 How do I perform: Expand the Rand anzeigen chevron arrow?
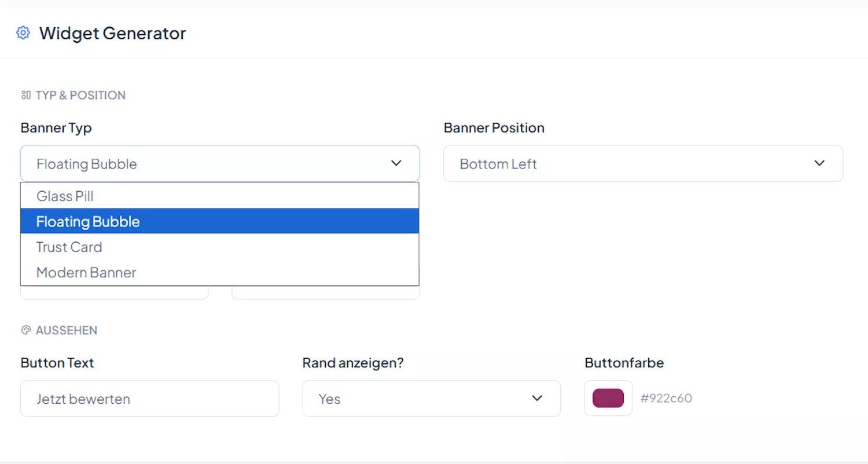pyautogui.click(x=536, y=399)
